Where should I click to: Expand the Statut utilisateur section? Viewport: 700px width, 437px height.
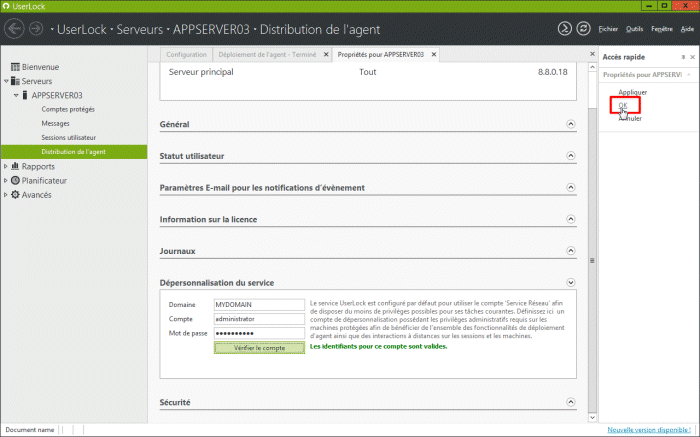point(571,156)
